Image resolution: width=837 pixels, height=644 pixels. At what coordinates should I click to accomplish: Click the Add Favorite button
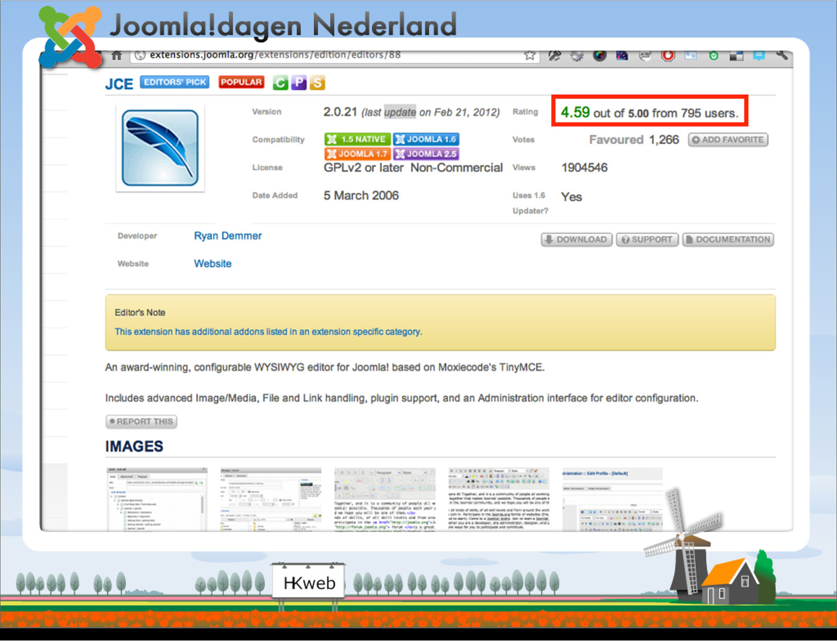[x=728, y=140]
